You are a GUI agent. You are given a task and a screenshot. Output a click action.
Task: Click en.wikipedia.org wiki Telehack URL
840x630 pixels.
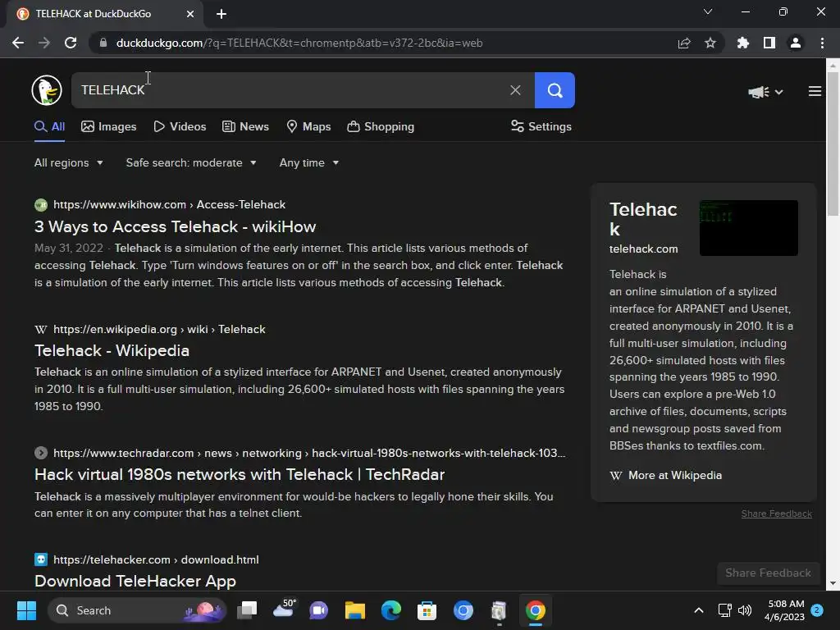click(159, 330)
